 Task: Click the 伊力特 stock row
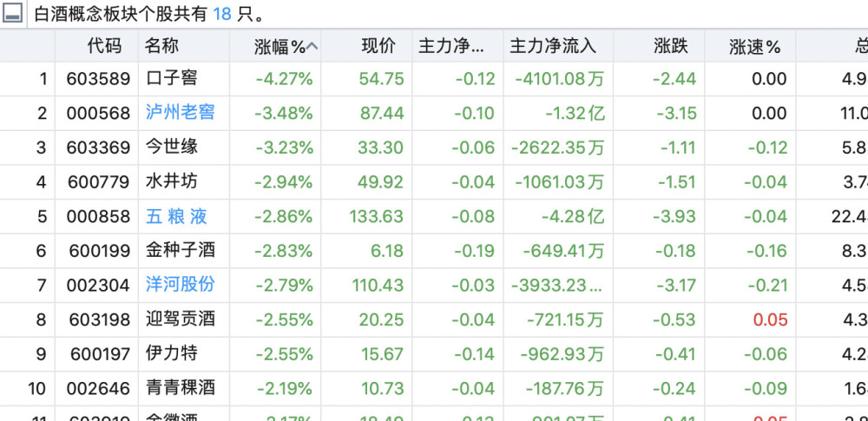(x=434, y=353)
